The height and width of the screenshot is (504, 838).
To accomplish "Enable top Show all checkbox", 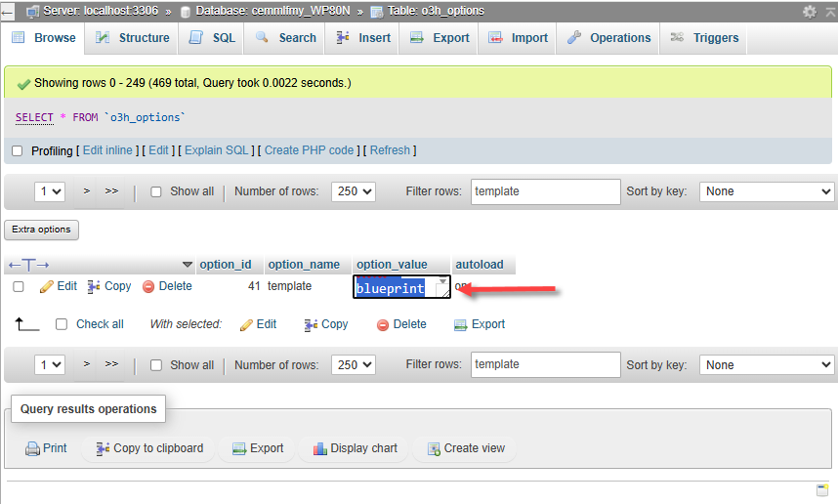I will (x=156, y=191).
